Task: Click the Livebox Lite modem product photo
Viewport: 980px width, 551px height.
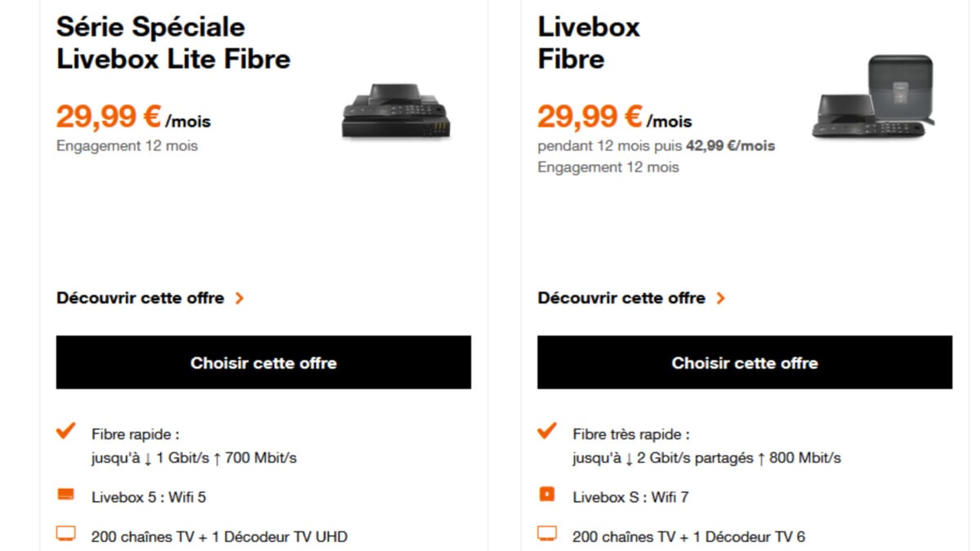Action: 395,112
